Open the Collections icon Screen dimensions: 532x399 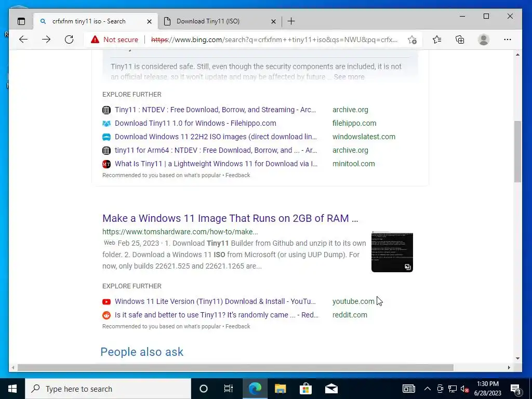[x=460, y=39]
